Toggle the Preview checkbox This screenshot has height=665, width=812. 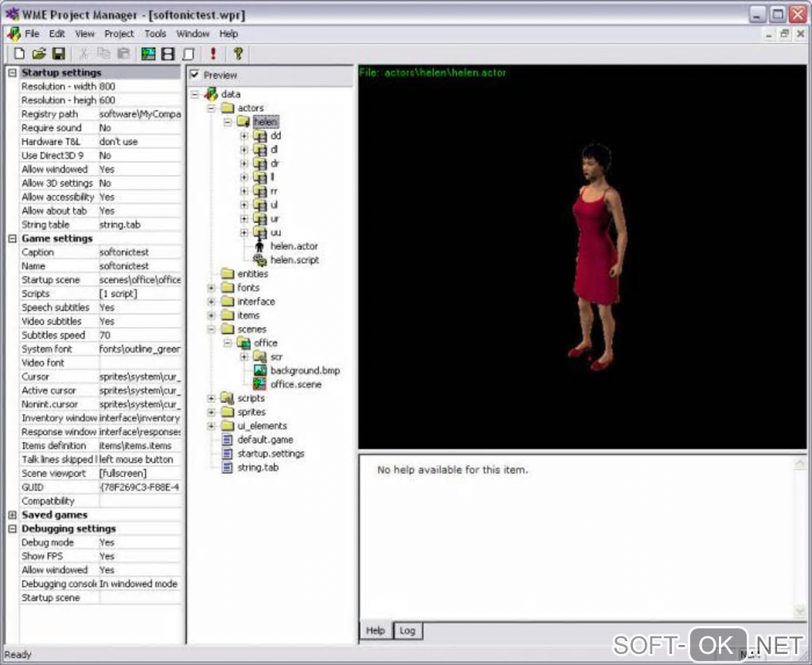[x=195, y=75]
